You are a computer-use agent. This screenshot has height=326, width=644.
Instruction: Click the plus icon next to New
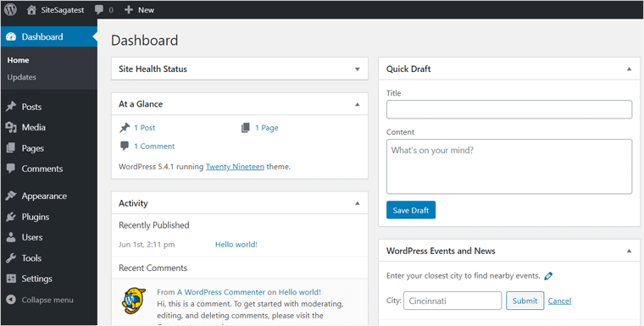tap(129, 10)
